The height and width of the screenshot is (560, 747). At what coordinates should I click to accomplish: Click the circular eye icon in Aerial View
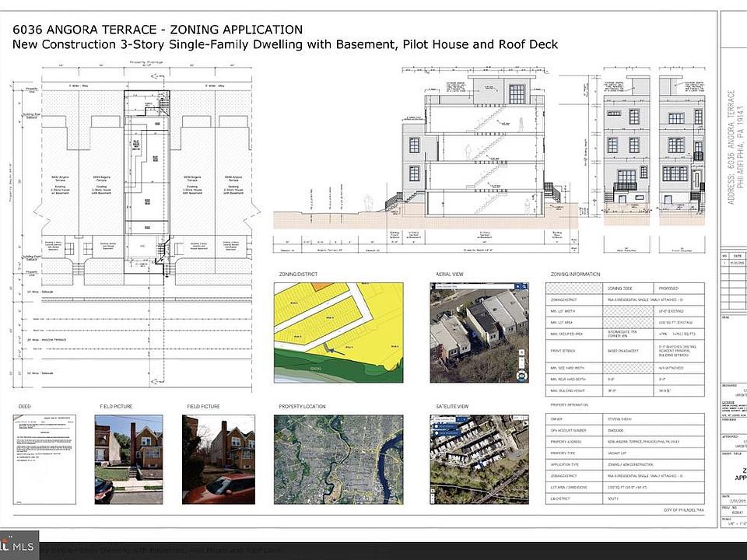click(x=522, y=376)
